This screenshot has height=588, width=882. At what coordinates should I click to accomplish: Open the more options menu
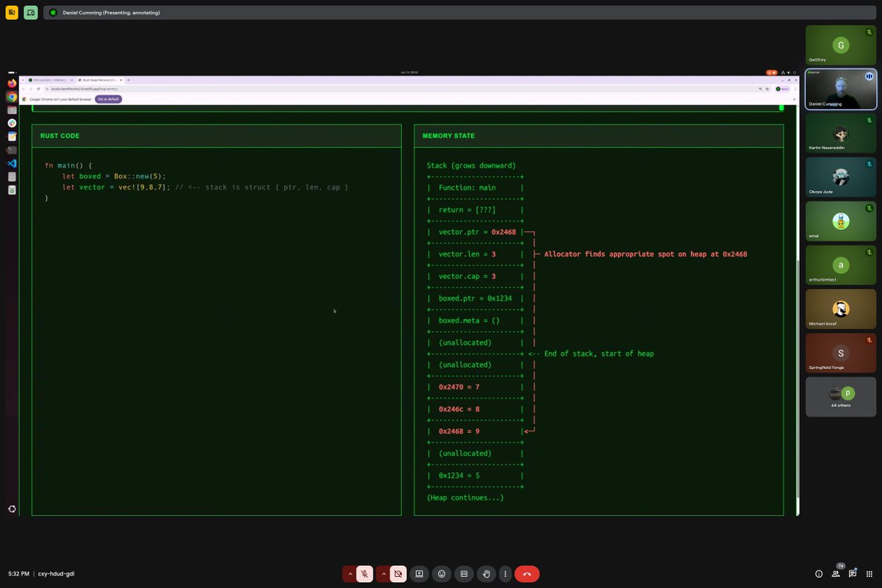(x=505, y=573)
